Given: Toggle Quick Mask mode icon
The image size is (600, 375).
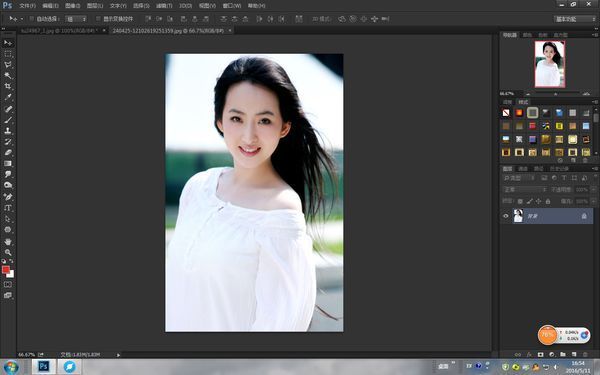Looking at the screenshot, I should click(8, 284).
